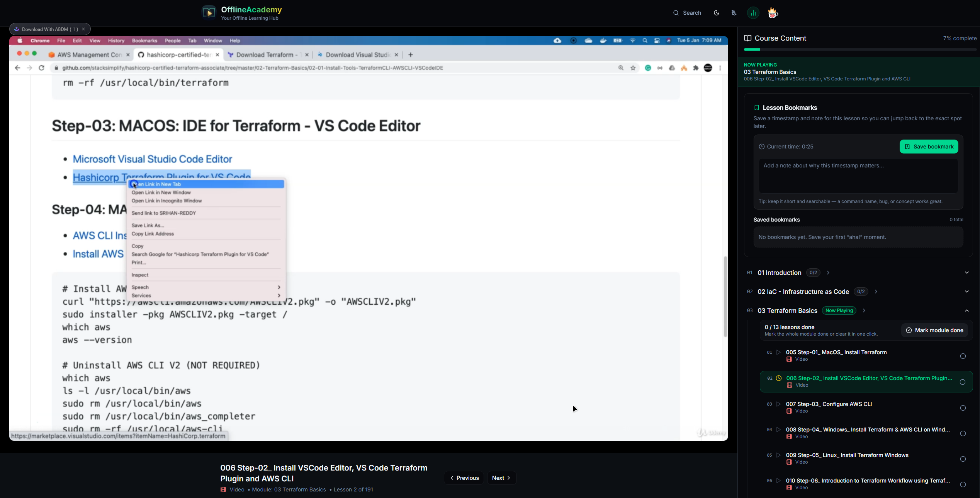Click Speech submenu arrow in video menu

[x=279, y=287]
